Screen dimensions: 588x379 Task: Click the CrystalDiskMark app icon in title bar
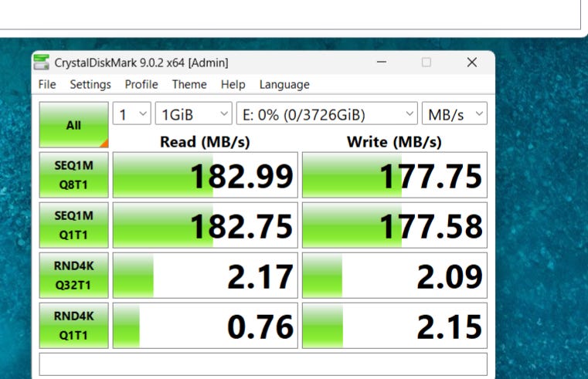pyautogui.click(x=41, y=63)
